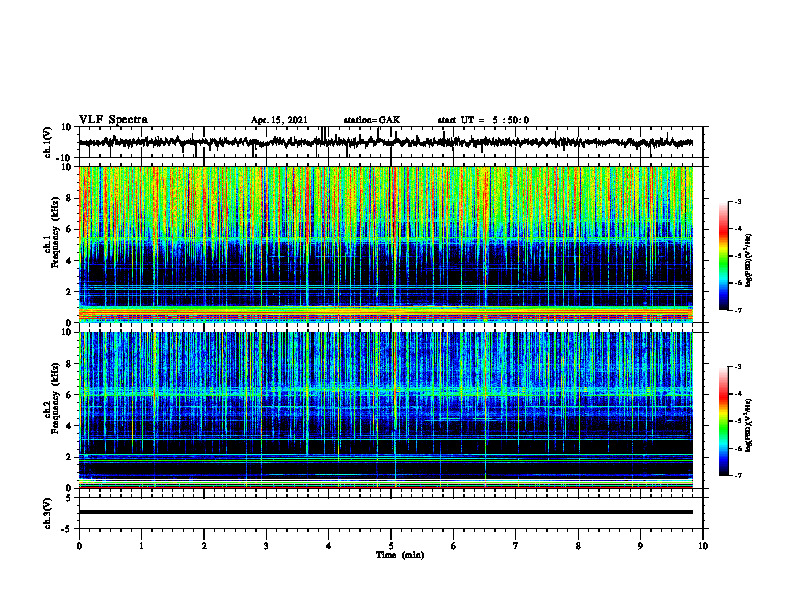This screenshot has width=792, height=612.
Task: Click the "ch.1(V)" waveform axis label
Action: coord(48,142)
